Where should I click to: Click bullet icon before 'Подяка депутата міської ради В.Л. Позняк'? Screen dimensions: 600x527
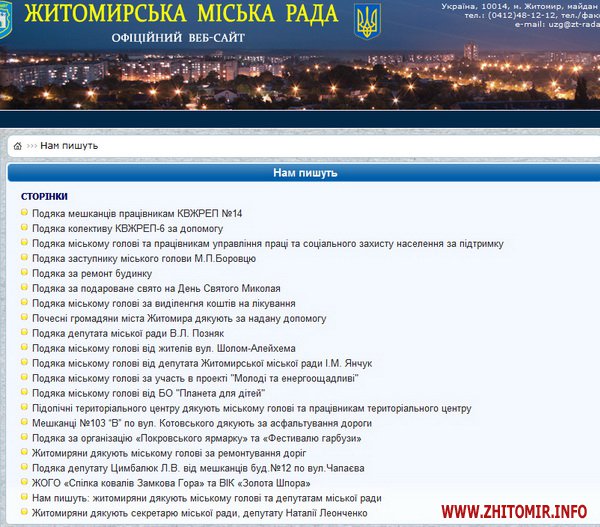pos(25,333)
